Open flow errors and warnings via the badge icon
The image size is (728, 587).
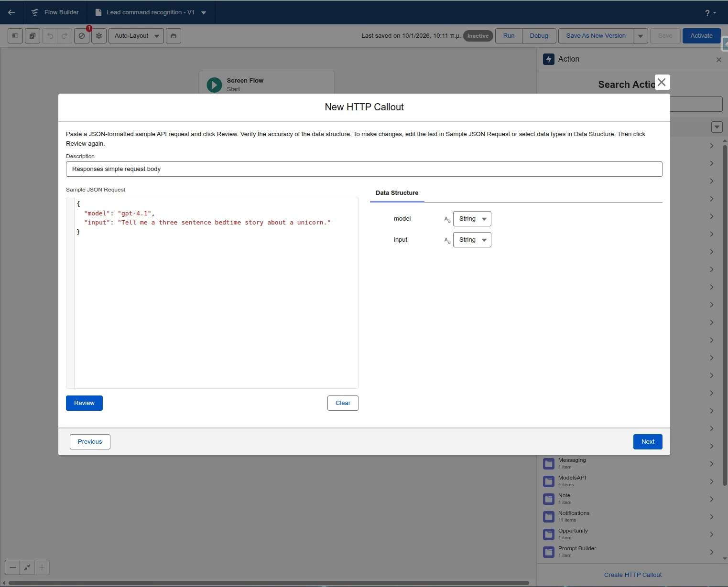[x=81, y=36]
